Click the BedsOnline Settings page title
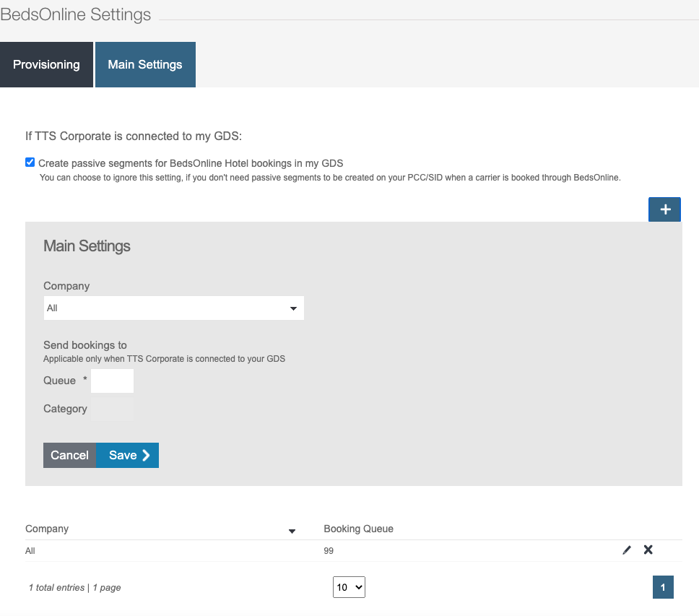The height and width of the screenshot is (616, 699). [76, 14]
